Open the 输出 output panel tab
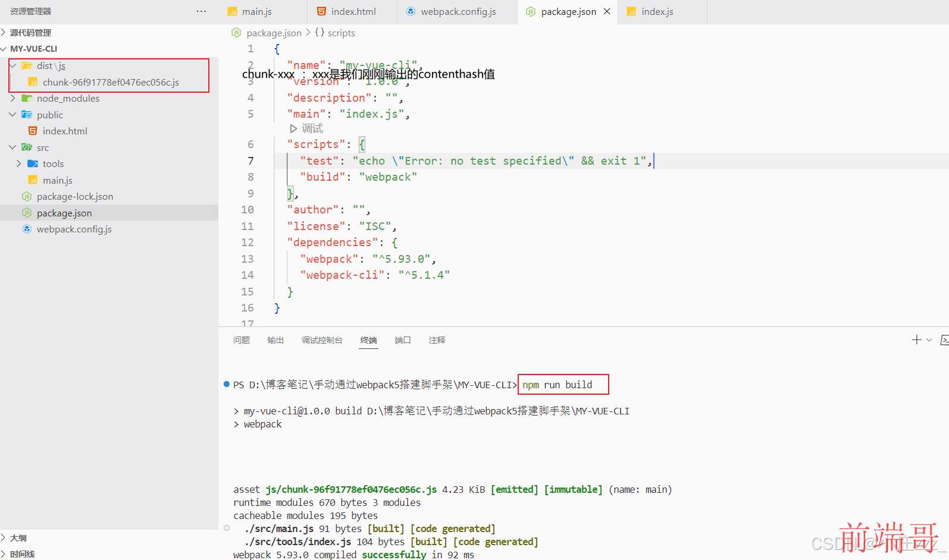 pos(275,340)
